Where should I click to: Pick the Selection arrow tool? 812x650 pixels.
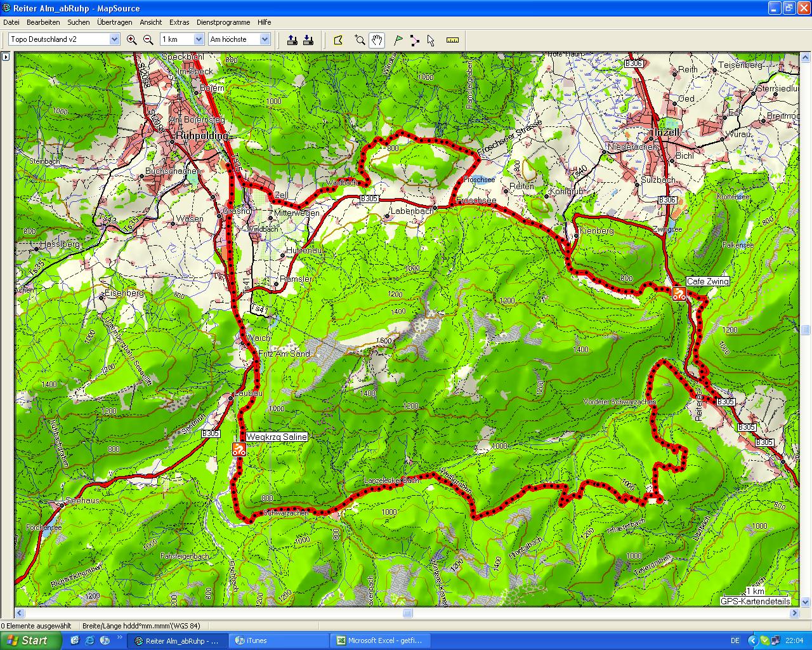tap(431, 40)
